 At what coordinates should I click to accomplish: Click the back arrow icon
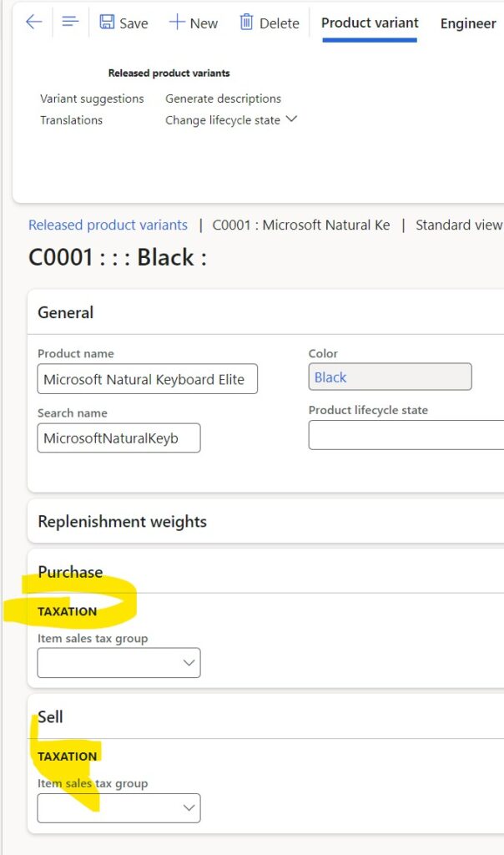click(33, 23)
